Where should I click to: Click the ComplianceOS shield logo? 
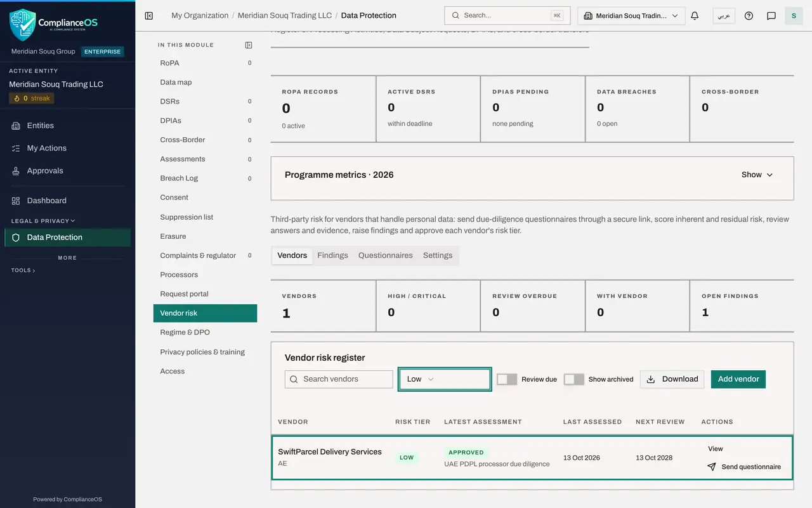23,25
